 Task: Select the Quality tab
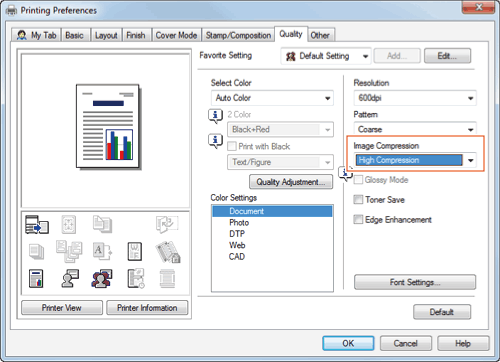point(291,34)
